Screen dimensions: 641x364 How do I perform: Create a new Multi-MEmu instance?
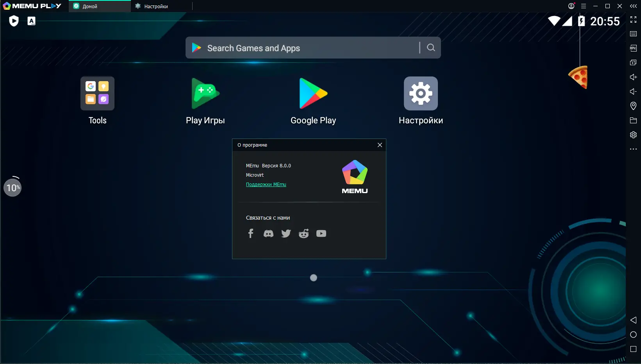pyautogui.click(x=633, y=62)
